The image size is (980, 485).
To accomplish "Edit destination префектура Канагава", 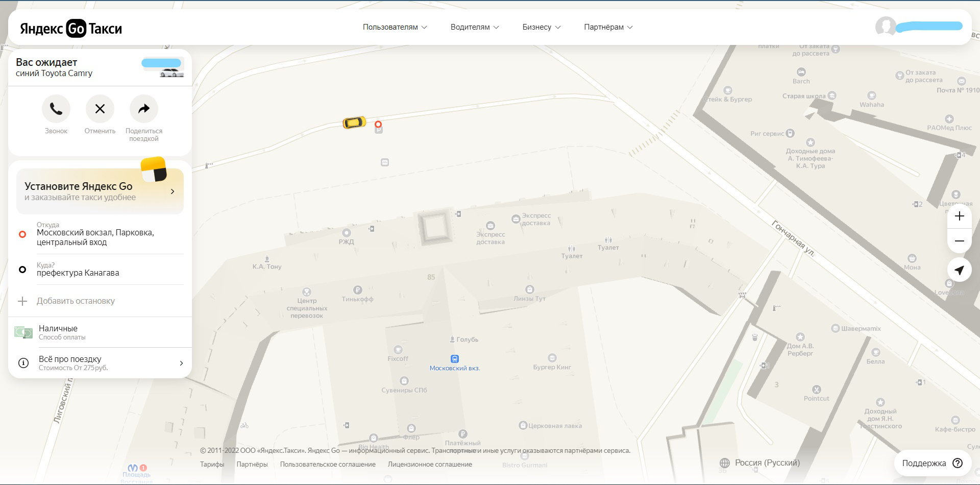I will (x=100, y=270).
